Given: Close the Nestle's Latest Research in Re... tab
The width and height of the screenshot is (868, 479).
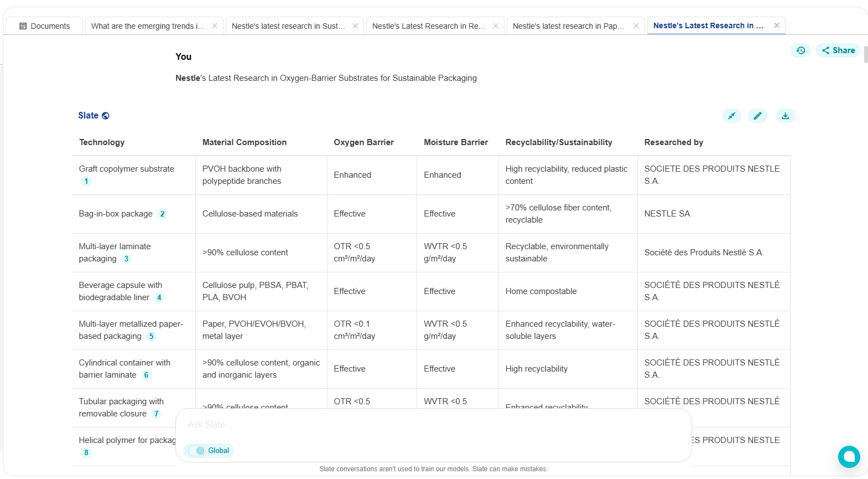Looking at the screenshot, I should [496, 26].
